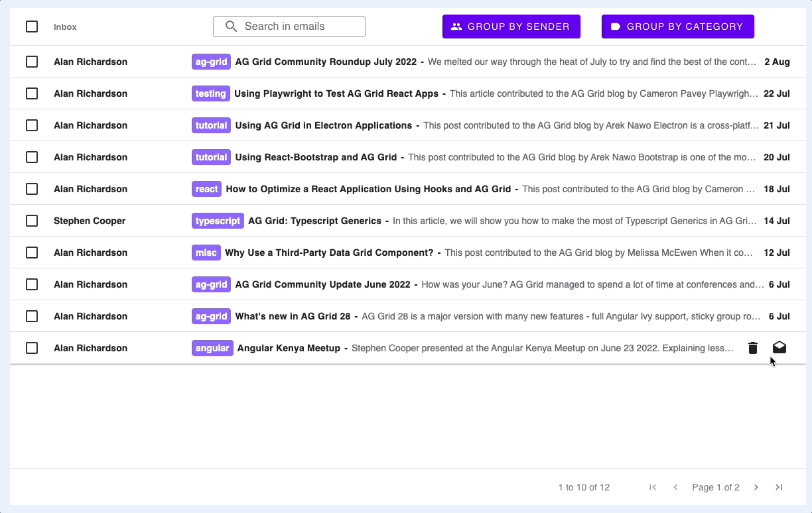Tick checkbox for Using AG Grid in Electron email

coord(32,125)
